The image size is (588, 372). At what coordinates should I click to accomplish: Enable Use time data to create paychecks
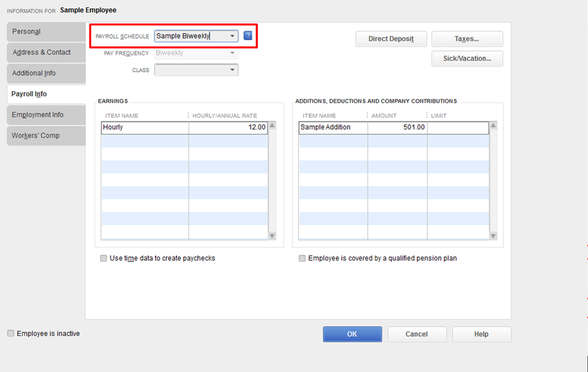[104, 258]
